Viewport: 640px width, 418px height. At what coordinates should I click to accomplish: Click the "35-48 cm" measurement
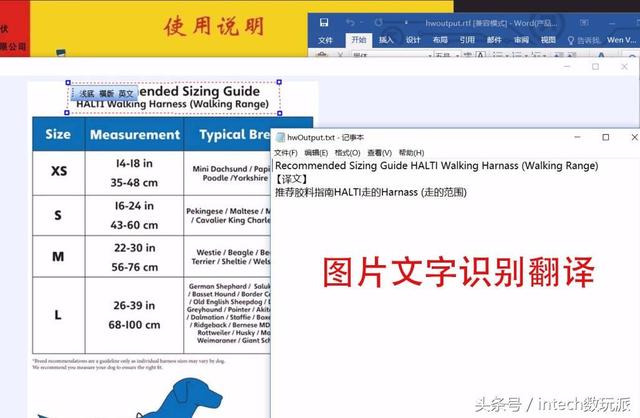pos(134,182)
